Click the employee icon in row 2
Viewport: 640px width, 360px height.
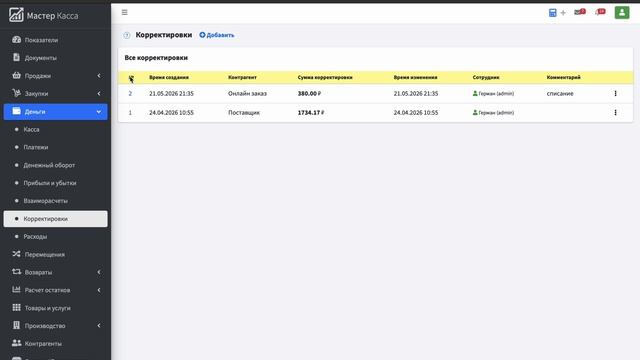tap(475, 93)
